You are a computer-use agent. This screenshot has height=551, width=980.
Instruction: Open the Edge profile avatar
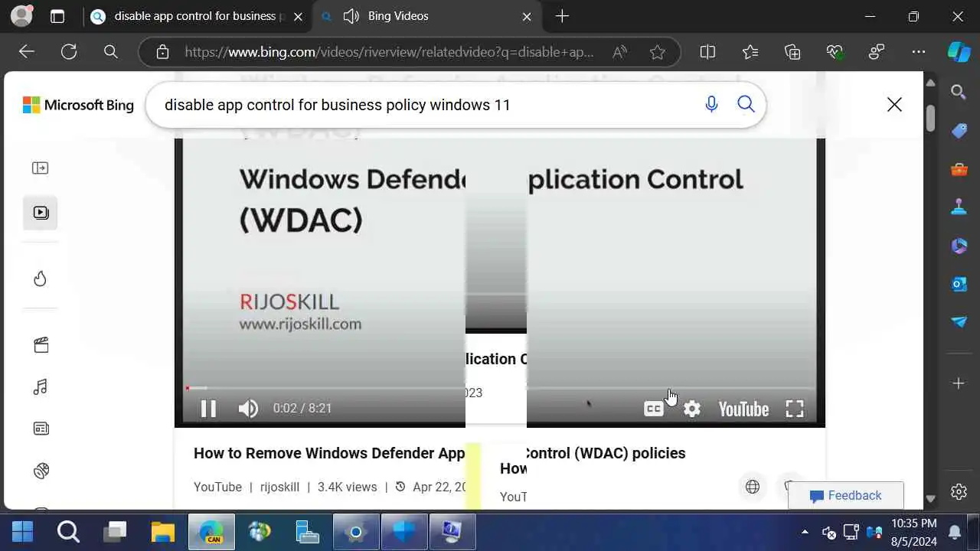(21, 16)
